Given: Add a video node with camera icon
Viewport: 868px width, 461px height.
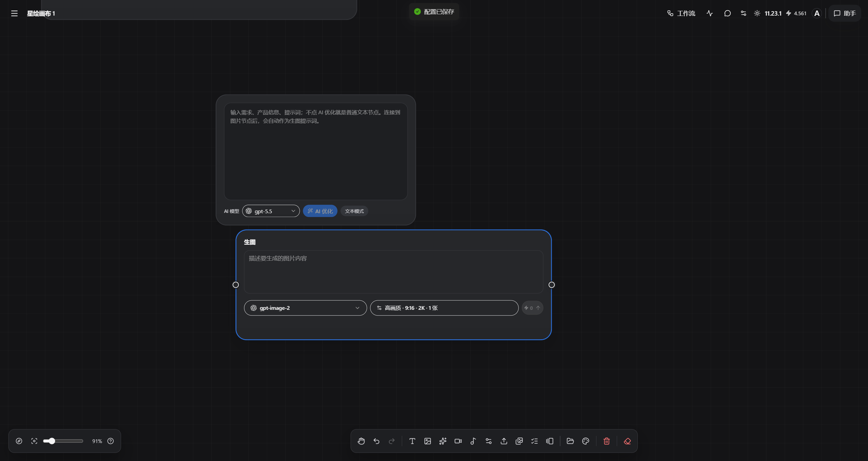Looking at the screenshot, I should (x=458, y=441).
